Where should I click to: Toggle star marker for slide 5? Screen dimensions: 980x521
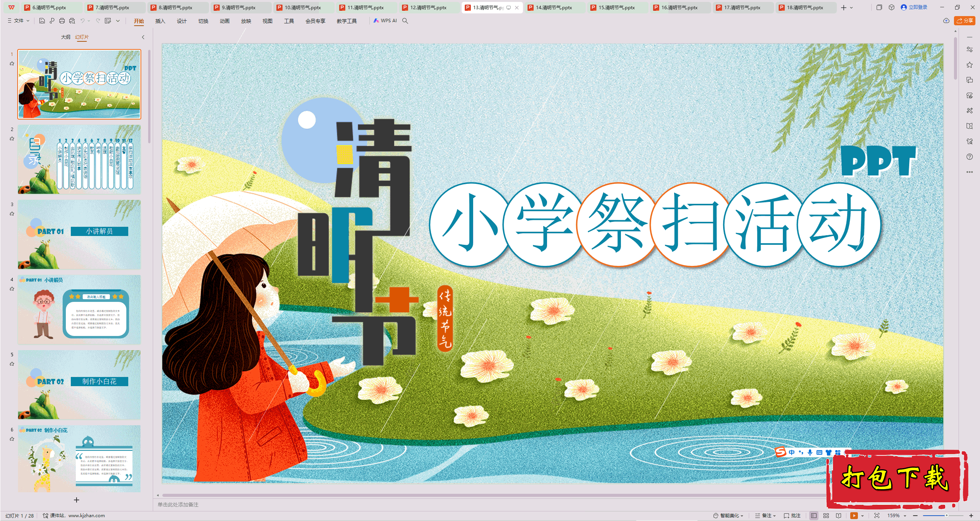(x=12, y=364)
